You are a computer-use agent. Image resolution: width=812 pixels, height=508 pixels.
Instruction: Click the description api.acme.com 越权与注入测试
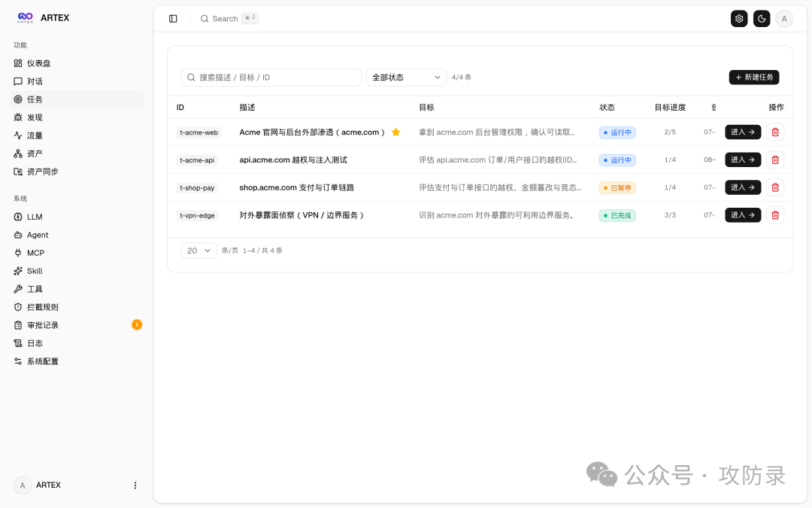[x=293, y=160]
